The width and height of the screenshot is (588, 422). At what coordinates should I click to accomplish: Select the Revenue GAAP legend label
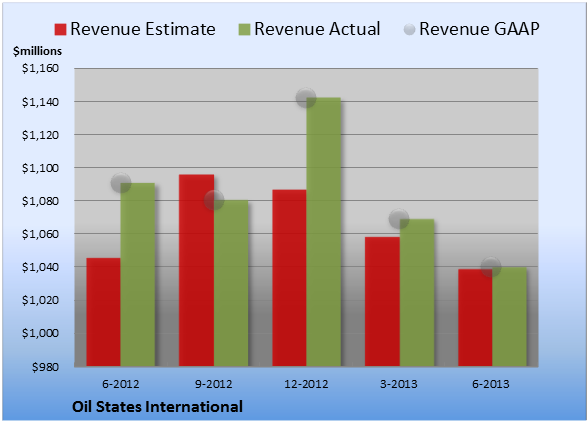tap(479, 29)
